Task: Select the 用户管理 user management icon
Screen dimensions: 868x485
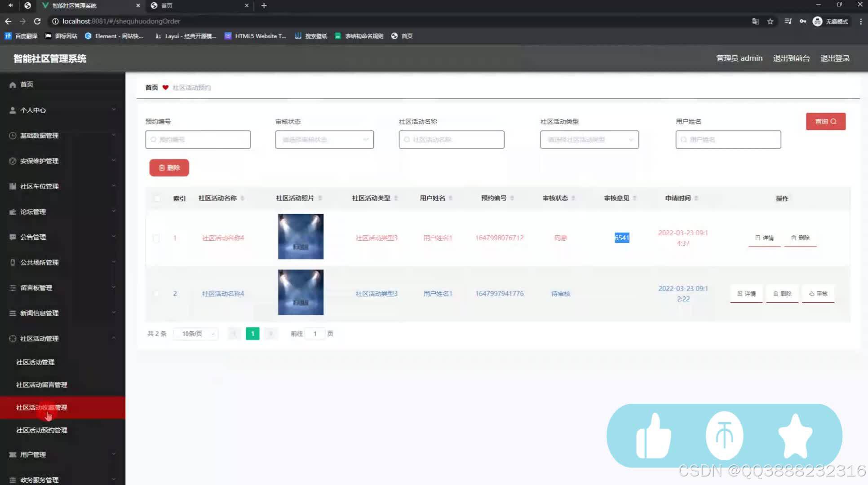Action: (x=12, y=454)
